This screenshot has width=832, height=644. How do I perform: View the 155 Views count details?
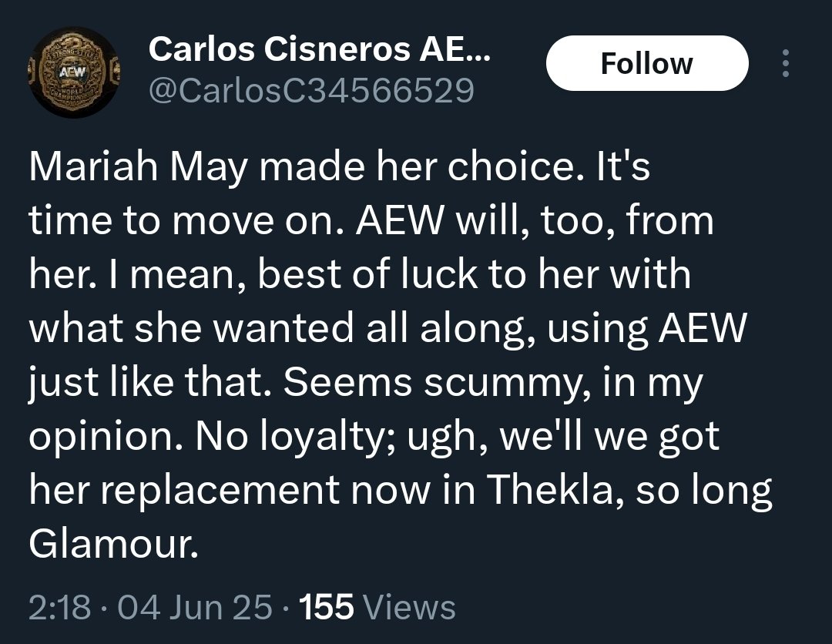[377, 607]
